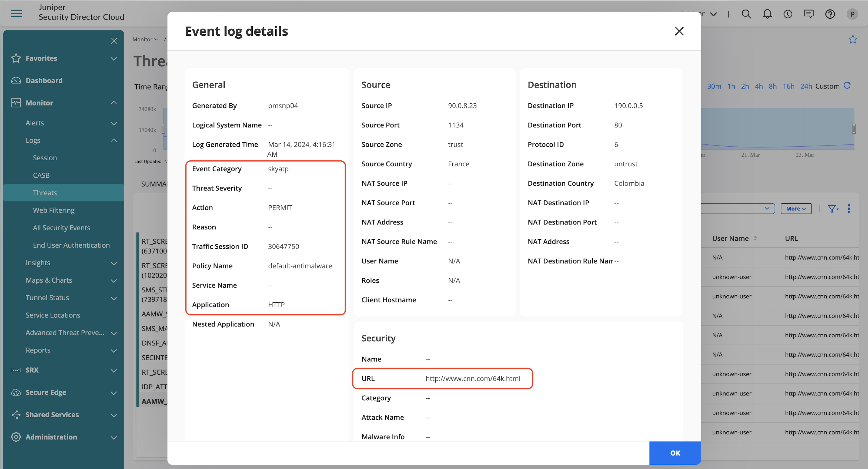Collapse the Monitor section
Screen dimensions: 868x469
[114, 103]
